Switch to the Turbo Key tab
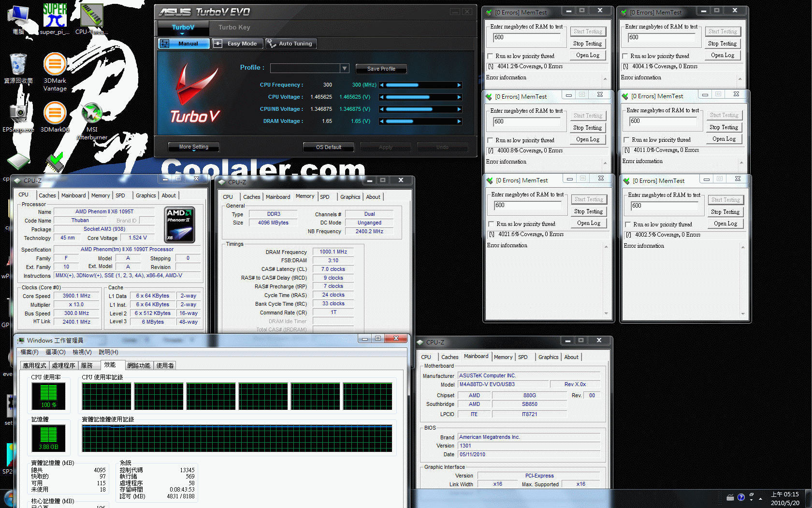Screen dimensions: 812x508 tap(234, 28)
